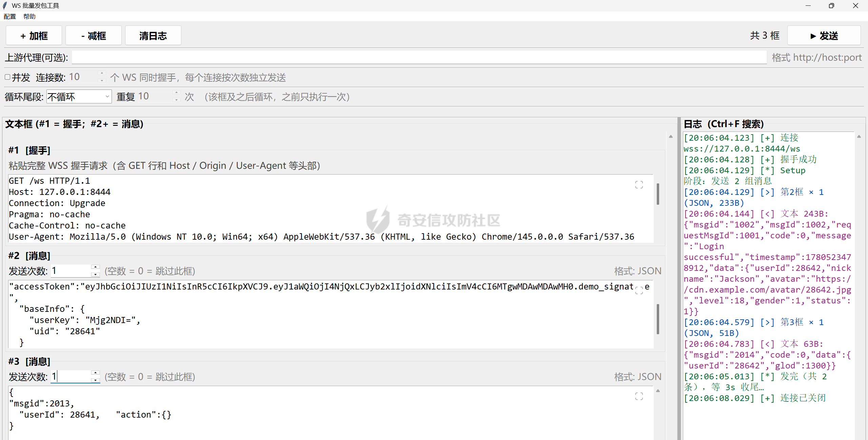Image resolution: width=868 pixels, height=440 pixels.
Task: Click the "握手成功" log line
Action: [x=750, y=159]
